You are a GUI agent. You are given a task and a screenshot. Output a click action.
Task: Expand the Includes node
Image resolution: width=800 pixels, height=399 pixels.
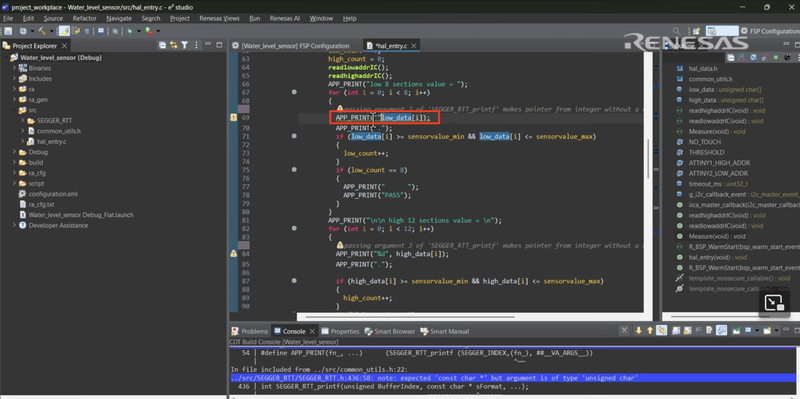point(15,79)
